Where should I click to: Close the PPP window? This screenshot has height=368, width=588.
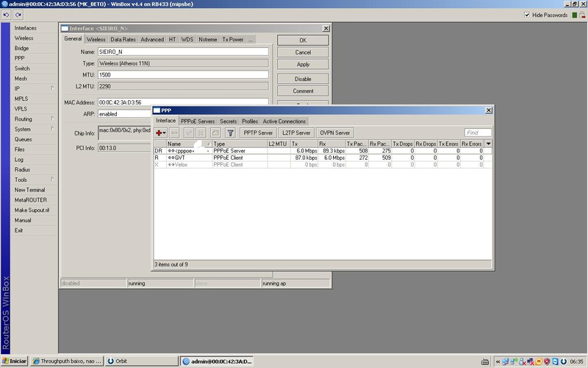(488, 110)
